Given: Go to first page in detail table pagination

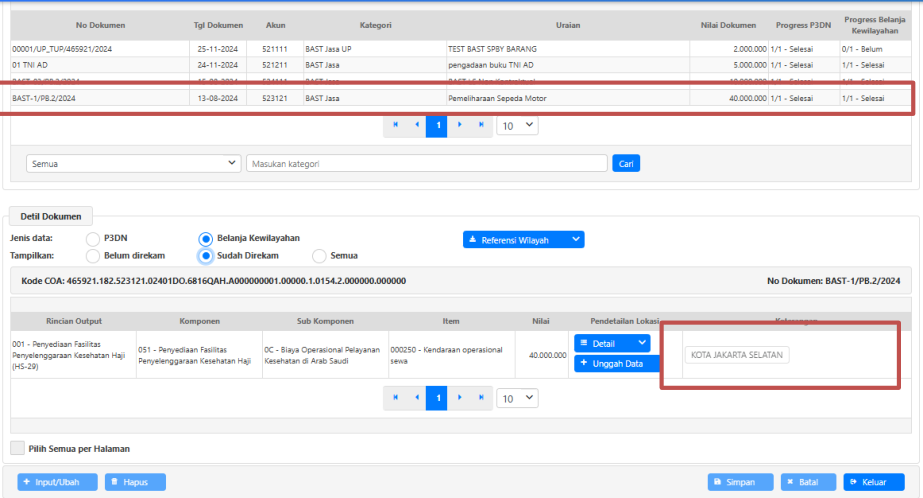Looking at the screenshot, I should (x=395, y=397).
